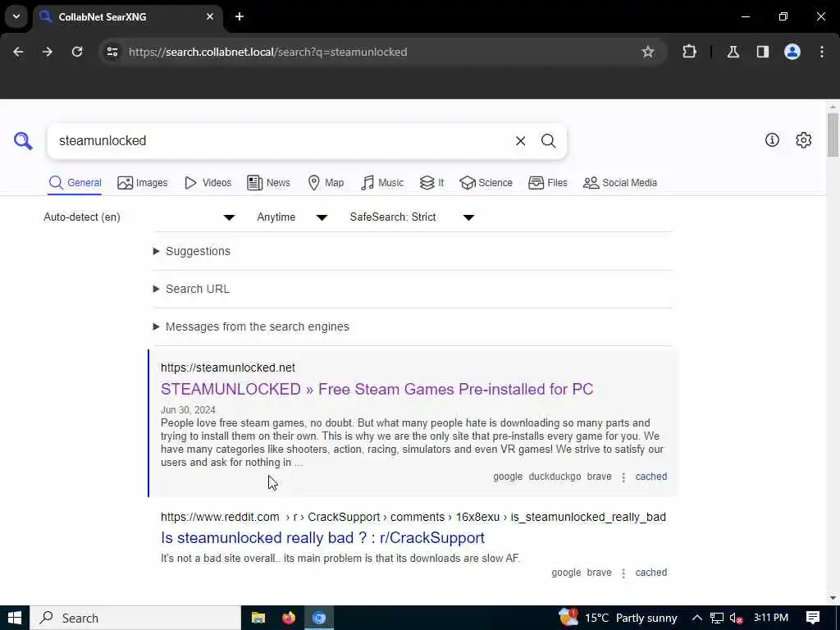The width and height of the screenshot is (840, 630).
Task: Open the Auto-detect (en) language dropdown
Action: tap(139, 217)
